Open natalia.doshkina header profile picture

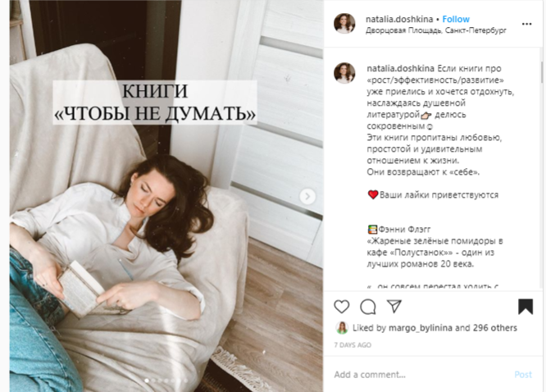tap(344, 23)
